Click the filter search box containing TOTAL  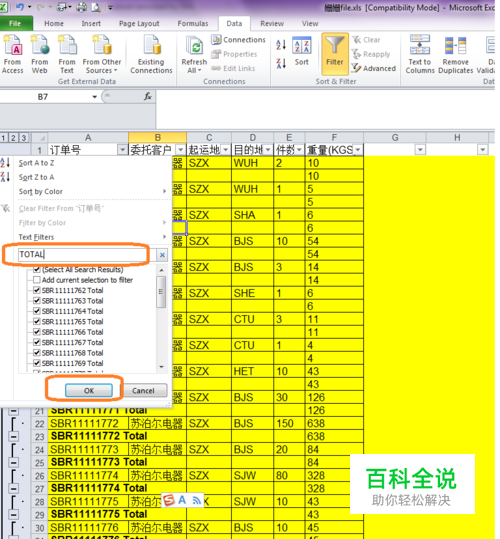click(84, 254)
